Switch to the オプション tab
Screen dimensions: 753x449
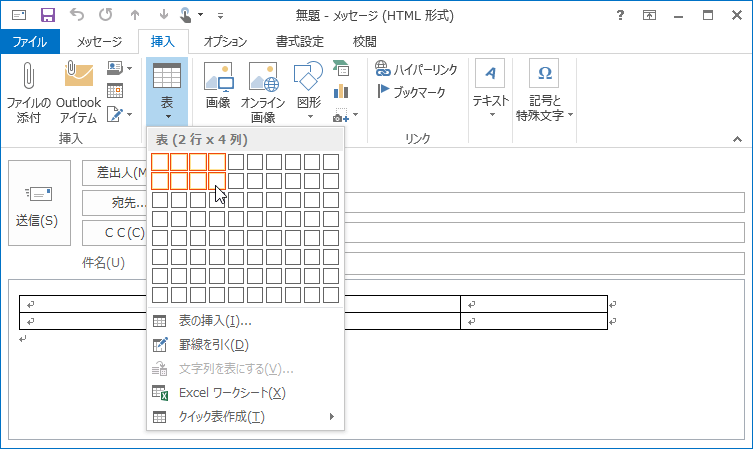click(x=225, y=41)
